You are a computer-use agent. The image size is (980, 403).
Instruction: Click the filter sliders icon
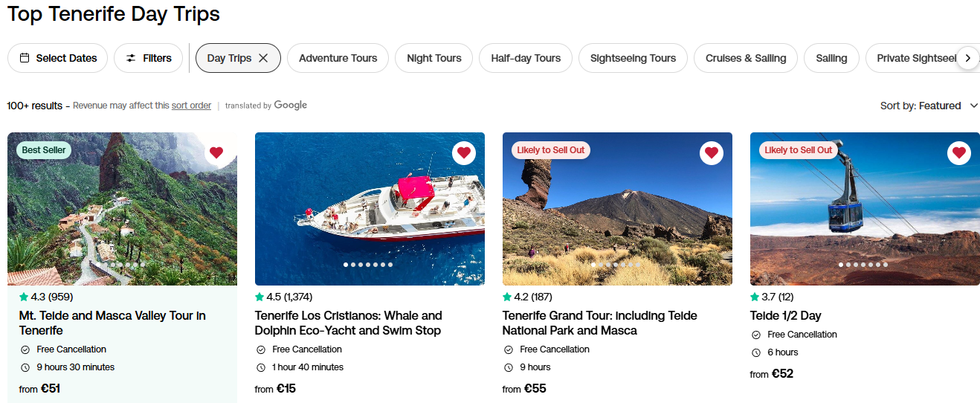[x=131, y=58]
